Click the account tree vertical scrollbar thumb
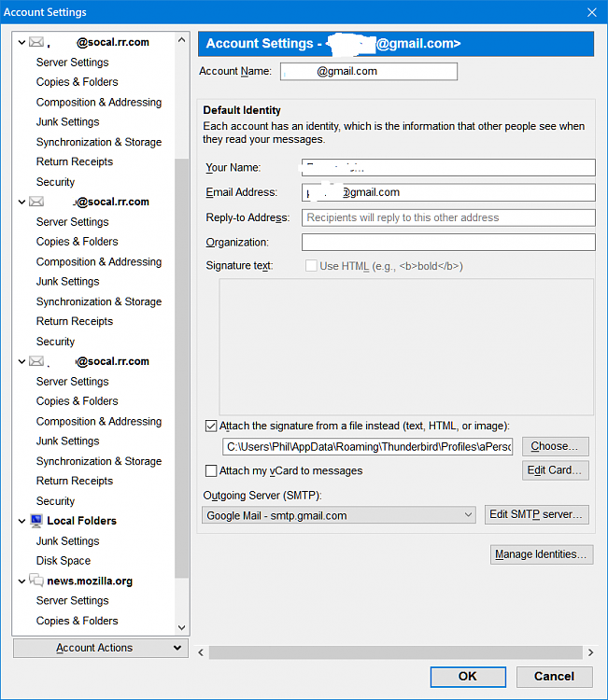The width and height of the screenshot is (608, 700). click(x=181, y=368)
